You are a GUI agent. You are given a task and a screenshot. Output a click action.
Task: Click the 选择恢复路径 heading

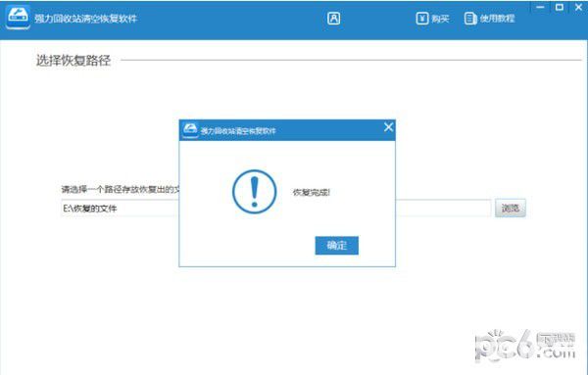coord(73,61)
